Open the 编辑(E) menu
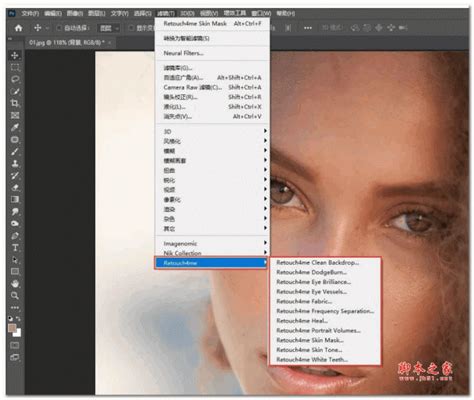This screenshot has height=400, width=474. (x=53, y=13)
